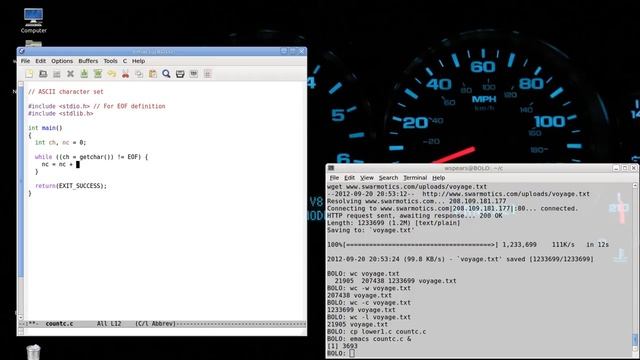Open the terminal Search menu
Image resolution: width=640 pixels, height=360 pixels.
click(388, 178)
